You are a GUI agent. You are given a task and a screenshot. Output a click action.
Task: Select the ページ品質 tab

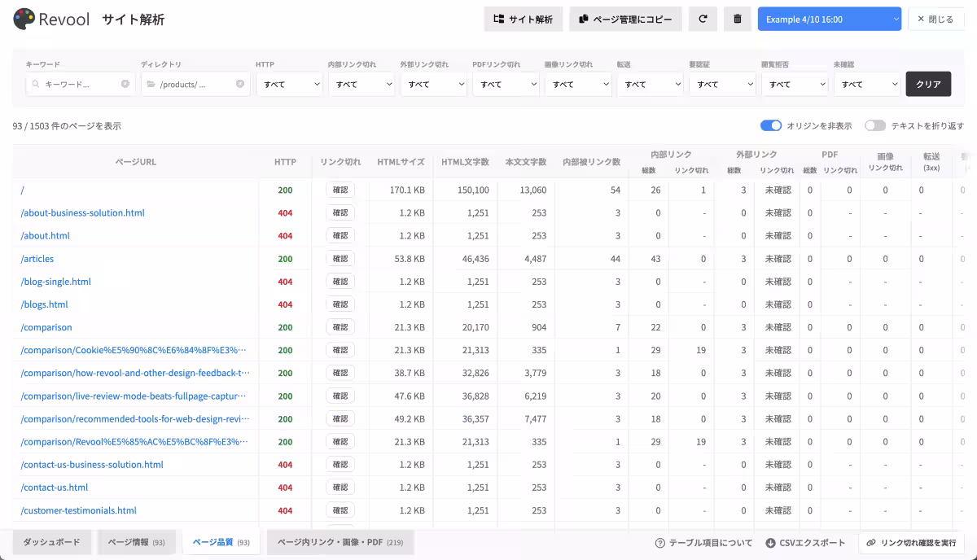pyautogui.click(x=221, y=542)
